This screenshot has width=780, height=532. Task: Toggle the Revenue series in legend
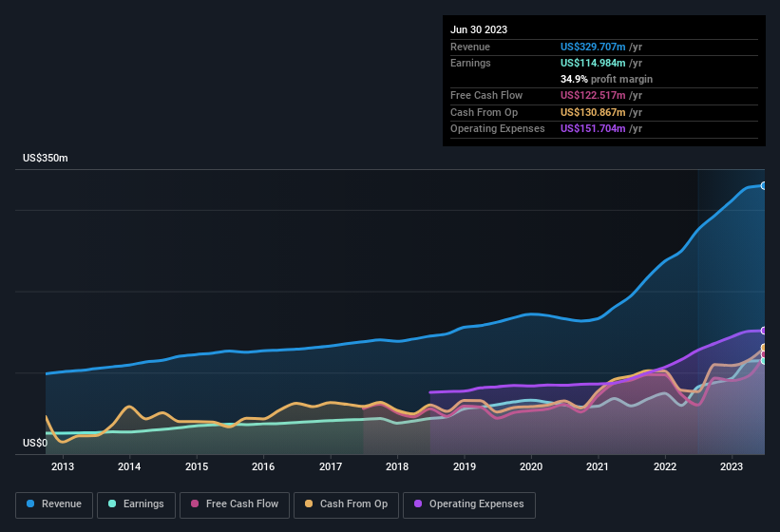pos(55,504)
